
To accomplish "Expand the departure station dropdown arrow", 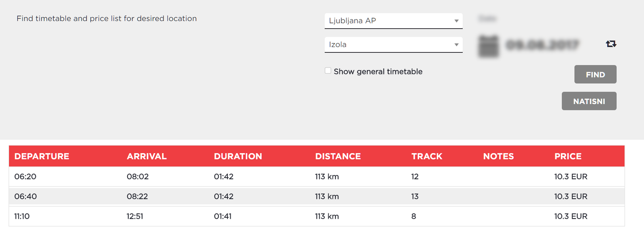I will (x=456, y=21).
